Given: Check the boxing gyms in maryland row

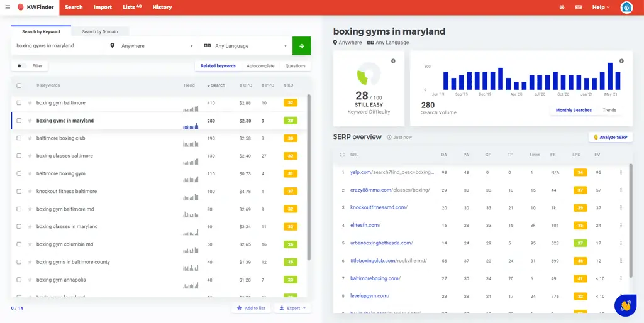Looking at the screenshot, I should coord(19,121).
